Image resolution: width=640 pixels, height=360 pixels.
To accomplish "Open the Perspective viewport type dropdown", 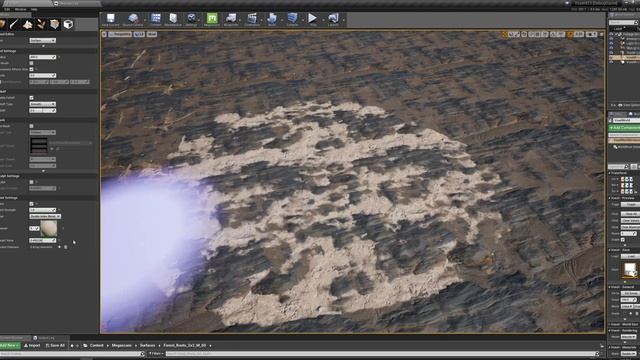I will pos(120,34).
